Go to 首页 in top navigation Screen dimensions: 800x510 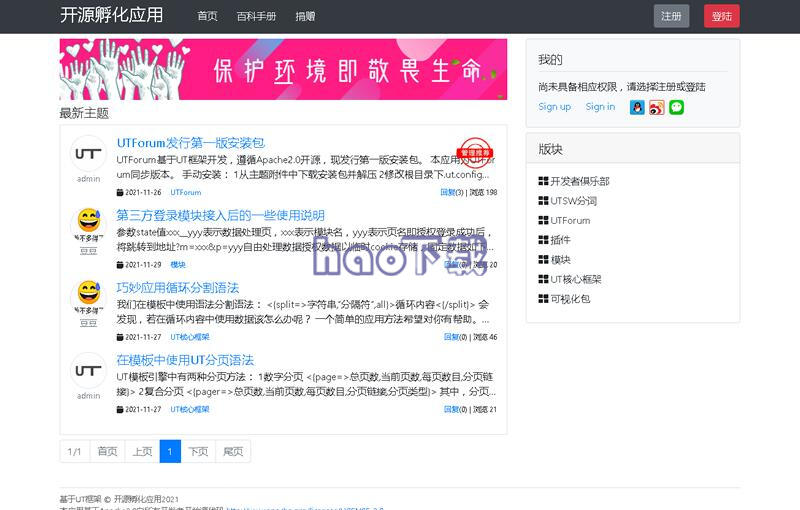(x=207, y=16)
